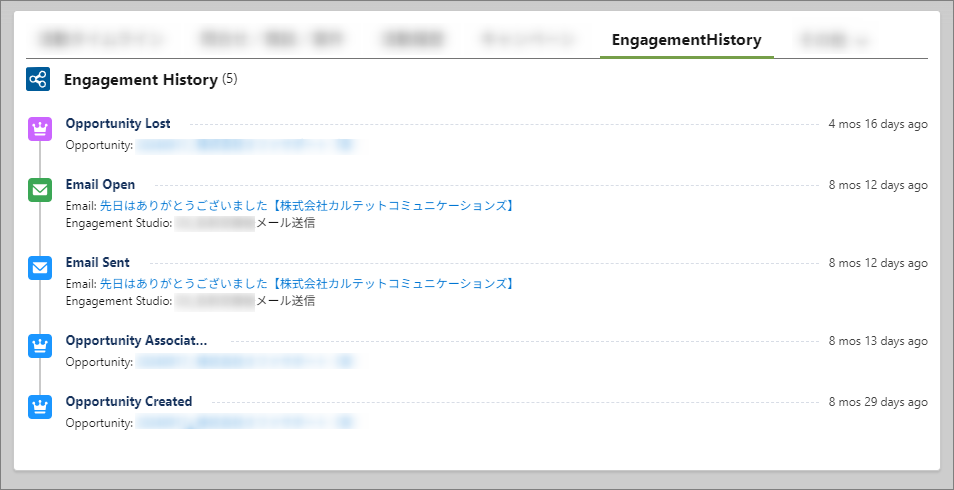954x490 pixels.
Task: Open the email link under Email Sent
Action: (307, 284)
